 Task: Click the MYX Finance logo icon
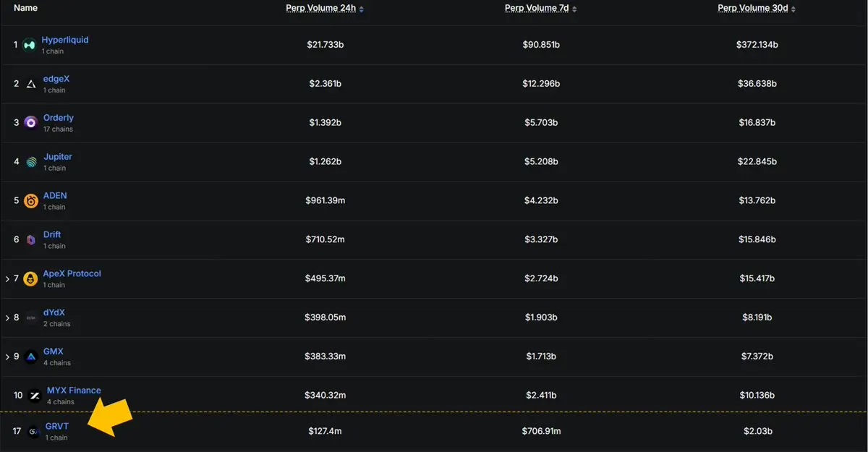pos(35,396)
